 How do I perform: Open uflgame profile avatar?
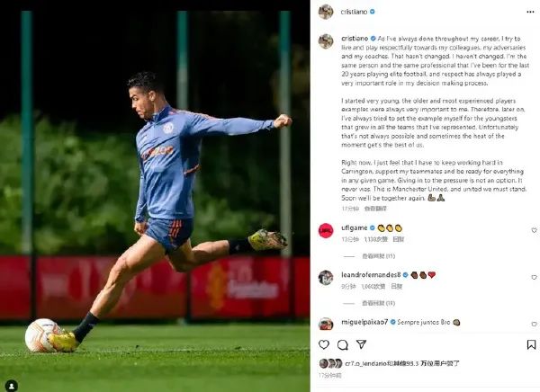point(326,230)
